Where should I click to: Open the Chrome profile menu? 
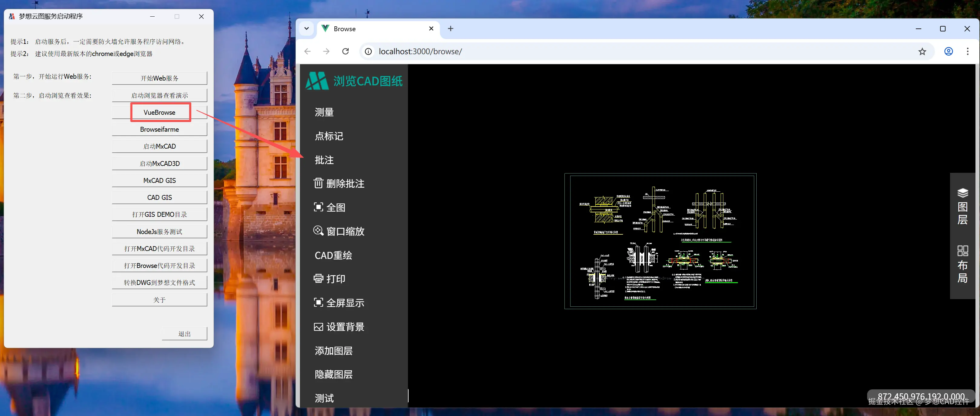(948, 51)
